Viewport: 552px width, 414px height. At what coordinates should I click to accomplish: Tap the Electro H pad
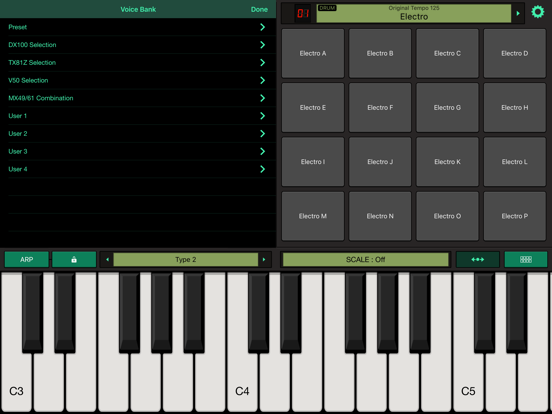coord(515,107)
